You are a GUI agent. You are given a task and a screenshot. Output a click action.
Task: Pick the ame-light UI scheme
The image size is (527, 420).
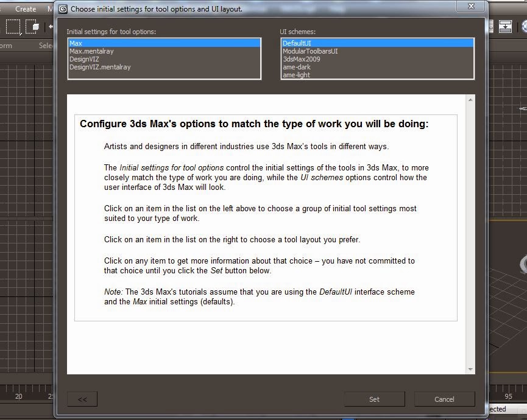(x=378, y=75)
